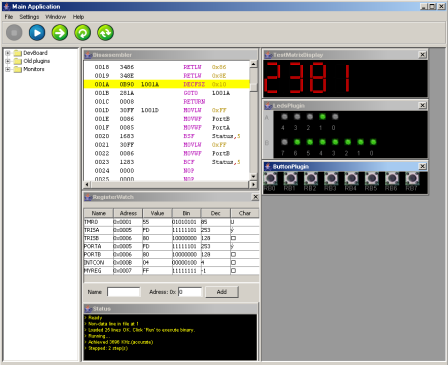This screenshot has width=448, height=365.
Task: Select the DevBoard folder
Action: [x=31, y=53]
